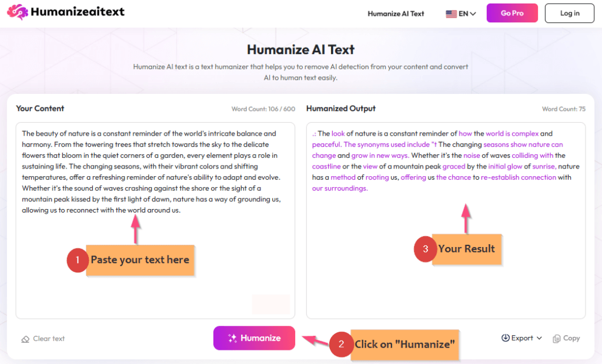Click inside the Your Content text area
The image size is (602, 364).
click(155, 170)
